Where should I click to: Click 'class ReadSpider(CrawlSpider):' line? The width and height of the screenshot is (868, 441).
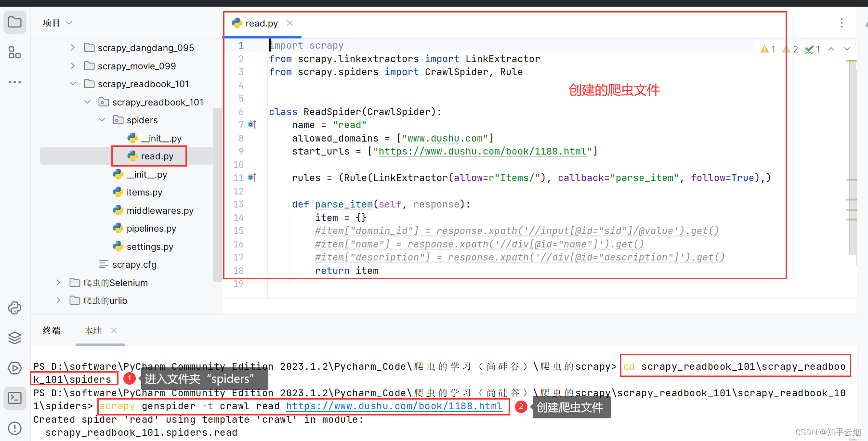[355, 112]
